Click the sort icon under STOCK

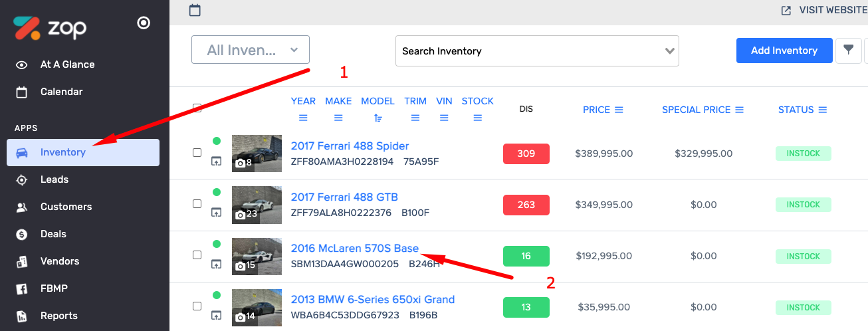477,118
